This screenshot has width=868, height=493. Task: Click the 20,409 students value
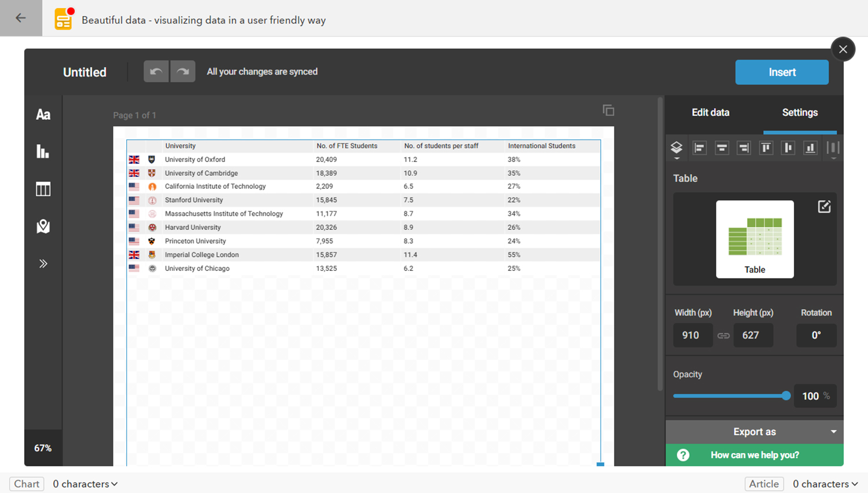(326, 160)
